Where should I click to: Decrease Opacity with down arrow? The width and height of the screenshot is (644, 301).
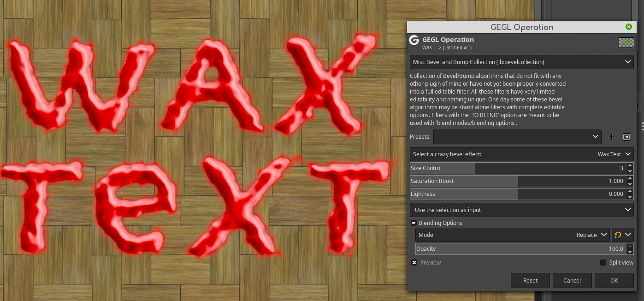pyautogui.click(x=630, y=252)
